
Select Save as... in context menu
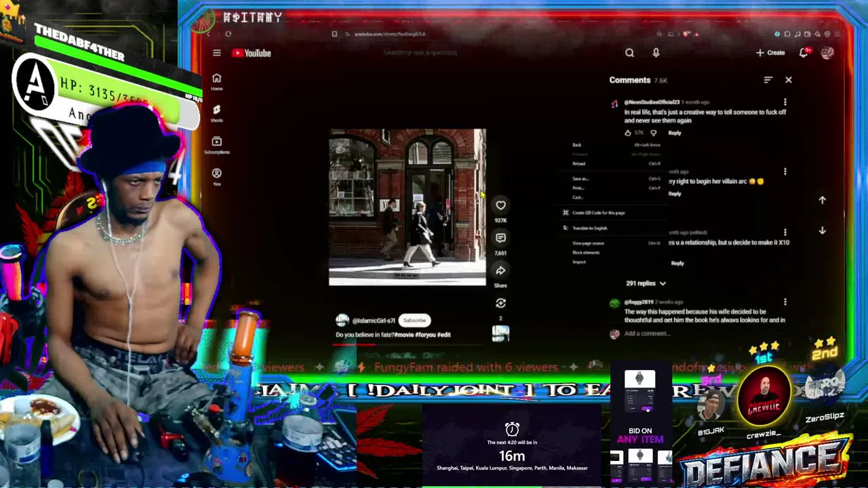(616, 179)
